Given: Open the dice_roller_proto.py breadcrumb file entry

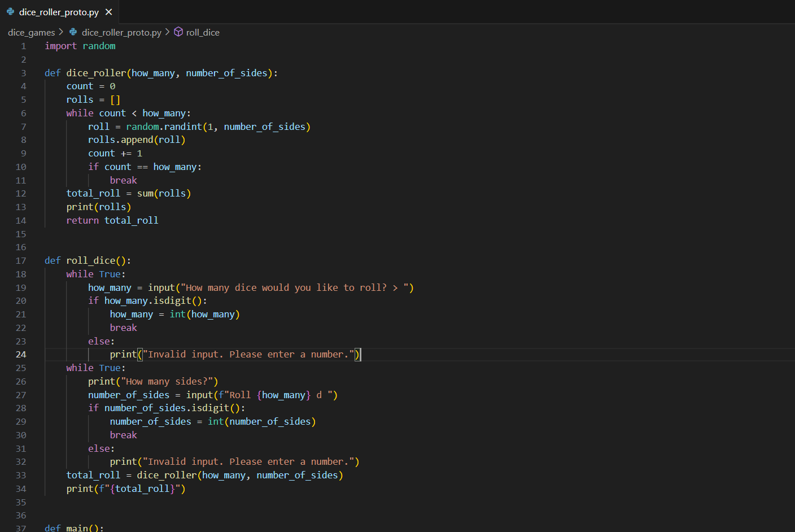Looking at the screenshot, I should coord(121,32).
